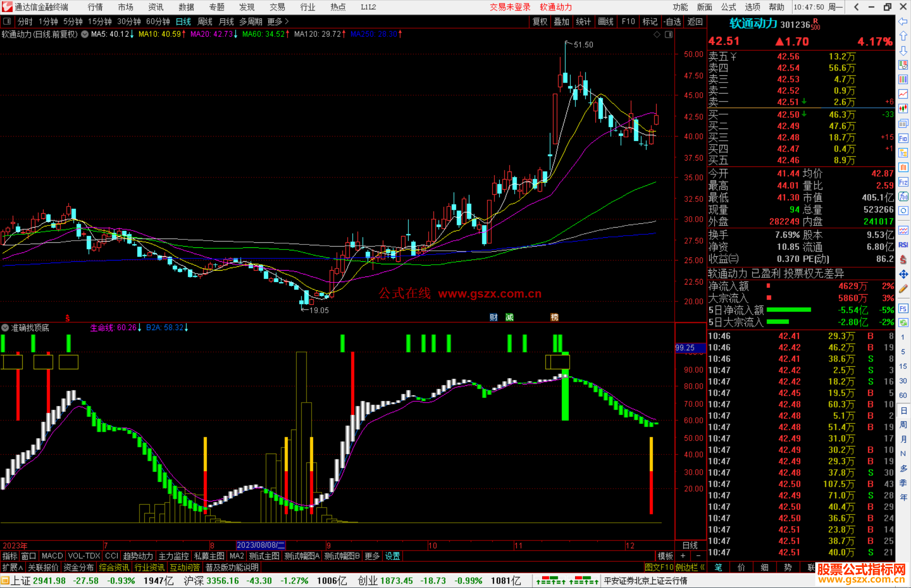Toggle the circle next to 准确找顶底 indicator

pyautogui.click(x=5, y=328)
